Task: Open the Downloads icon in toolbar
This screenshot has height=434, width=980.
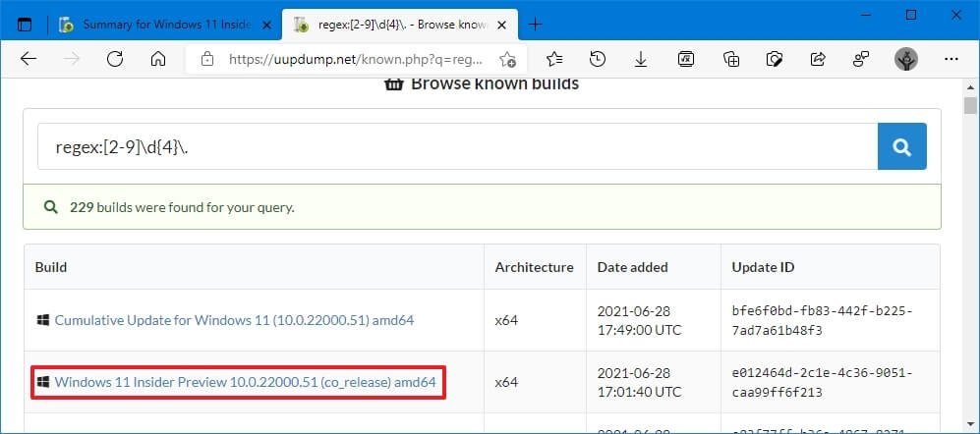Action: point(641,59)
